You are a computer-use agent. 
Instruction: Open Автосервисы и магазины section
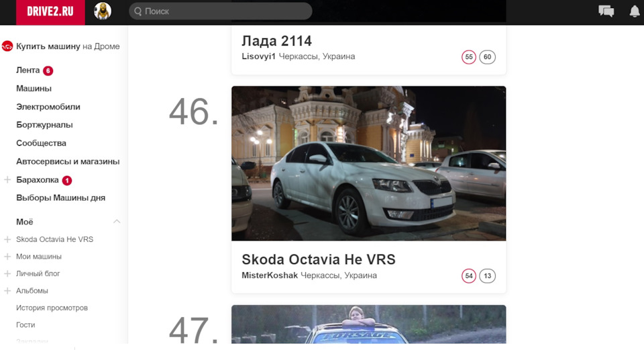pyautogui.click(x=68, y=161)
